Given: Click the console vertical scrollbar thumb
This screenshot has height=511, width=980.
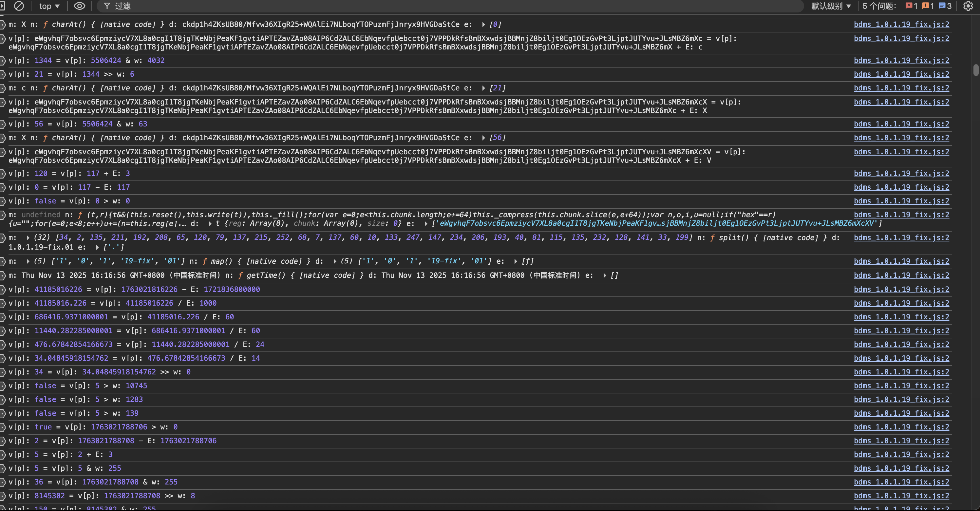Looking at the screenshot, I should (975, 70).
